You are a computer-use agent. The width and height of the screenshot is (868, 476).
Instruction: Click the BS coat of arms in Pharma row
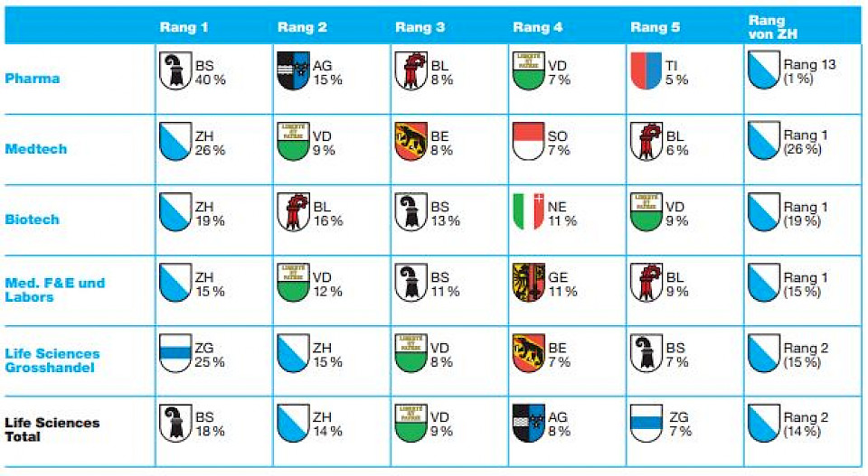[175, 70]
